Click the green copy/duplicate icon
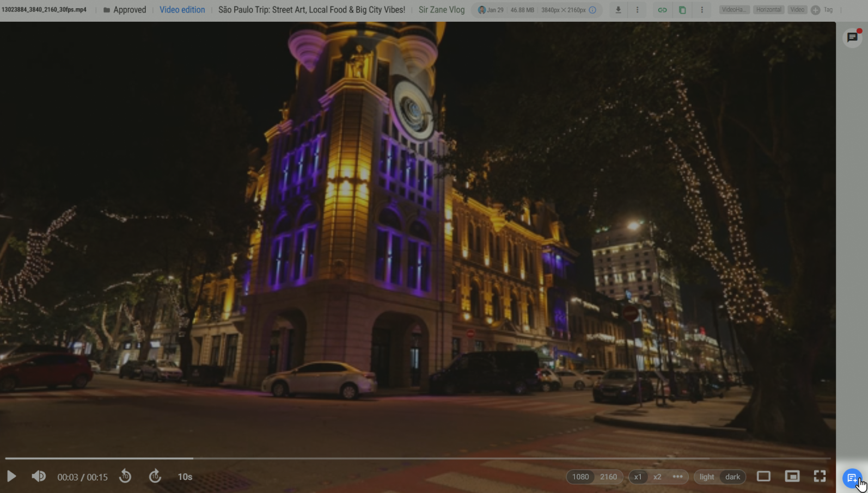The width and height of the screenshot is (868, 493). pyautogui.click(x=682, y=10)
